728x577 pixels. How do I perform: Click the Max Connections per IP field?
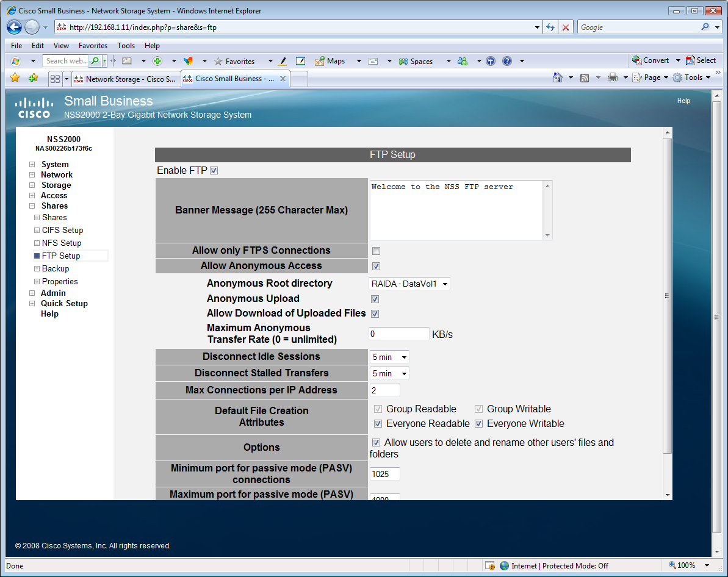coord(384,390)
